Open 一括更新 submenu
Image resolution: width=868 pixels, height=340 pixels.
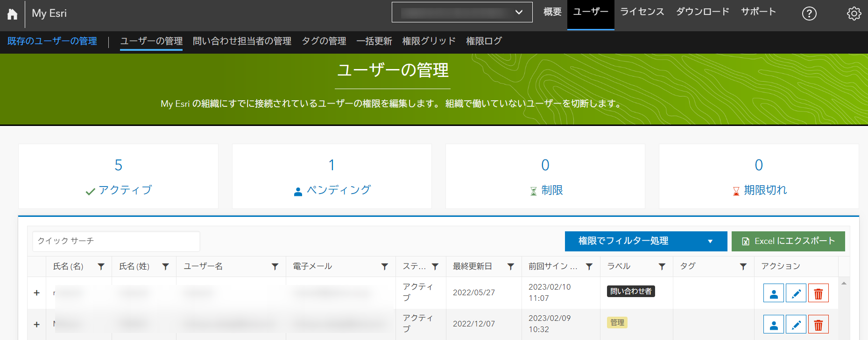click(374, 41)
